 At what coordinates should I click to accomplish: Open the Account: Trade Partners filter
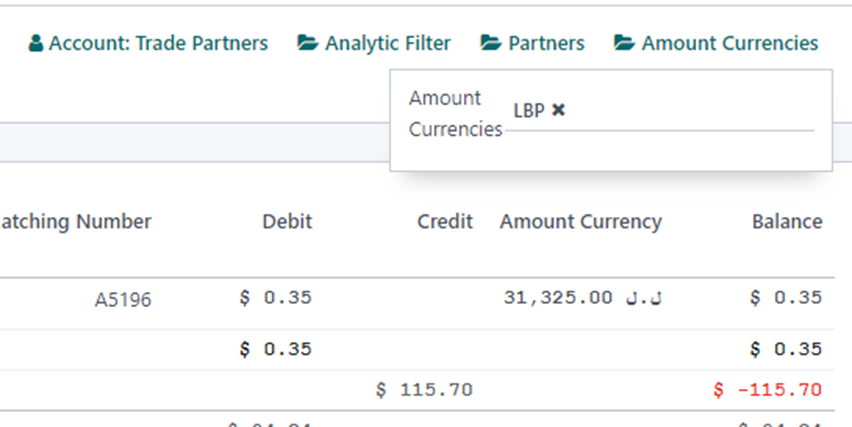(x=148, y=43)
